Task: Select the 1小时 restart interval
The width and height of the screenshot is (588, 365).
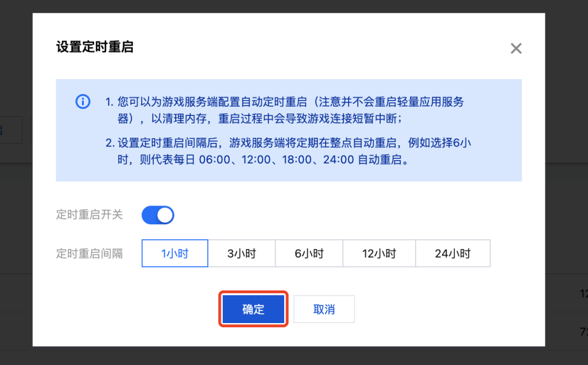Action: click(x=175, y=253)
